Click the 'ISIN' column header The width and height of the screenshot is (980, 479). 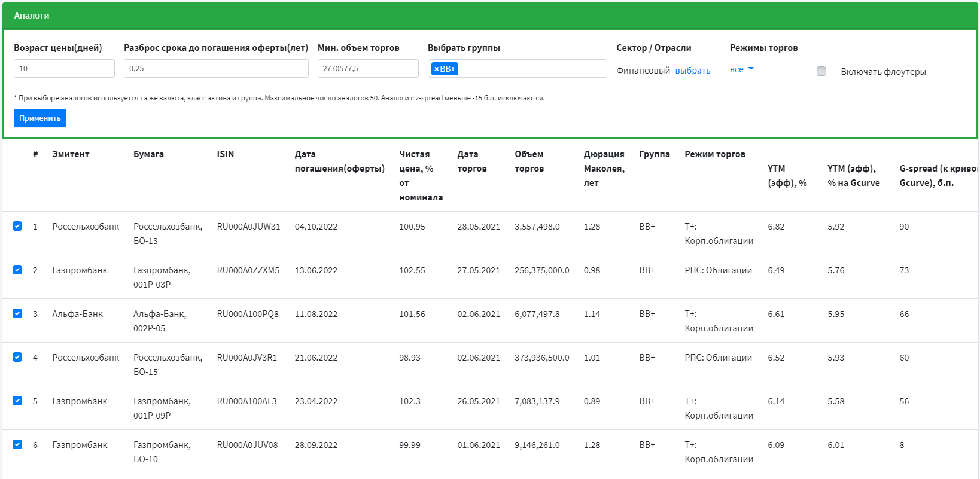(x=226, y=154)
